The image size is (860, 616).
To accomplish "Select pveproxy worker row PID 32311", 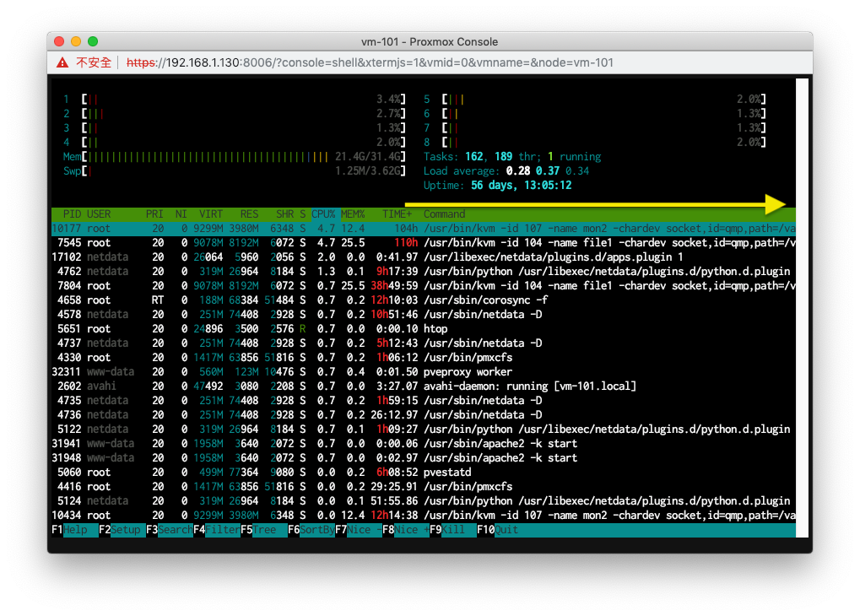I will [x=424, y=372].
